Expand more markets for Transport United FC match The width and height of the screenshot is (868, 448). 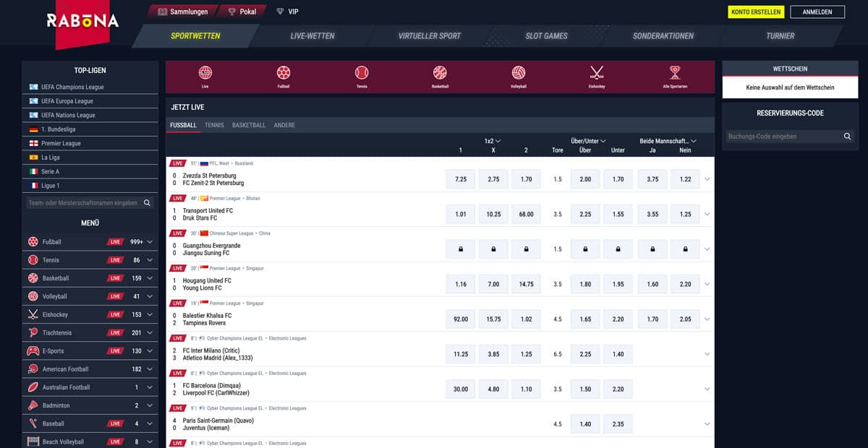tap(707, 214)
